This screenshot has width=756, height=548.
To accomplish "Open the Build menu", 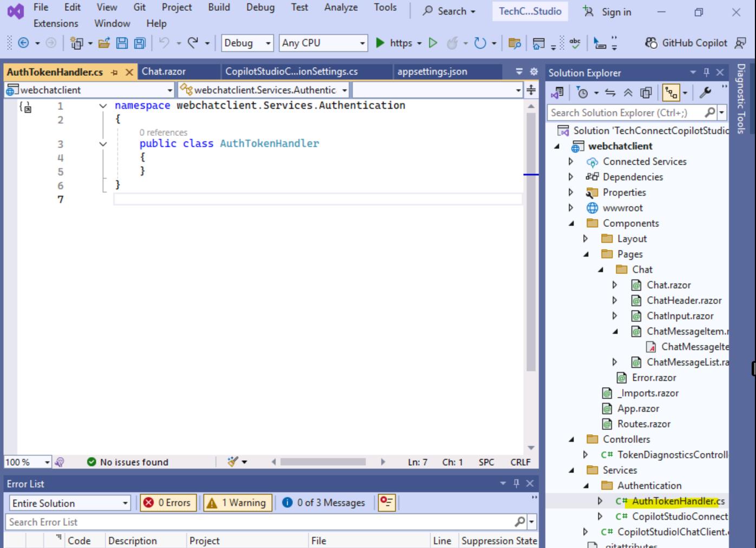I will pos(219,8).
